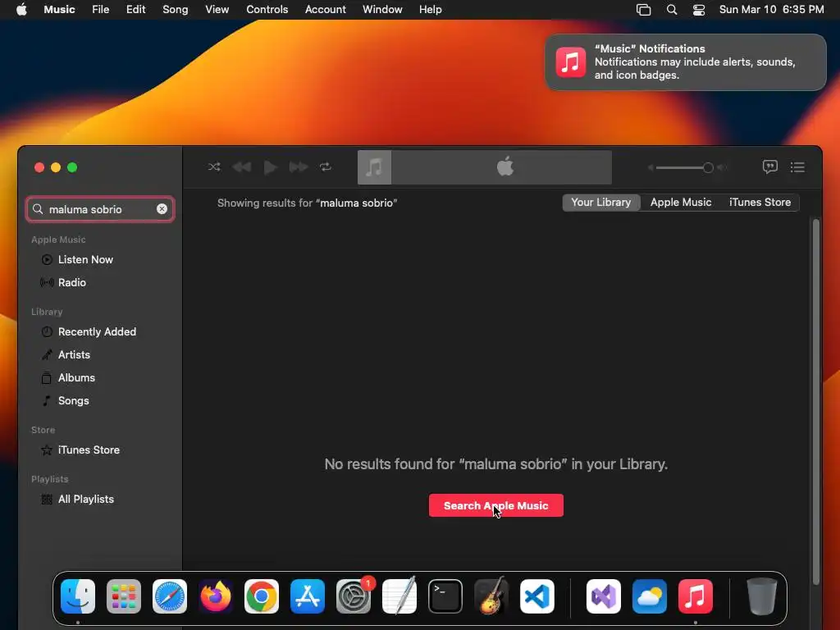Select the Your Library search tab

[601, 203]
